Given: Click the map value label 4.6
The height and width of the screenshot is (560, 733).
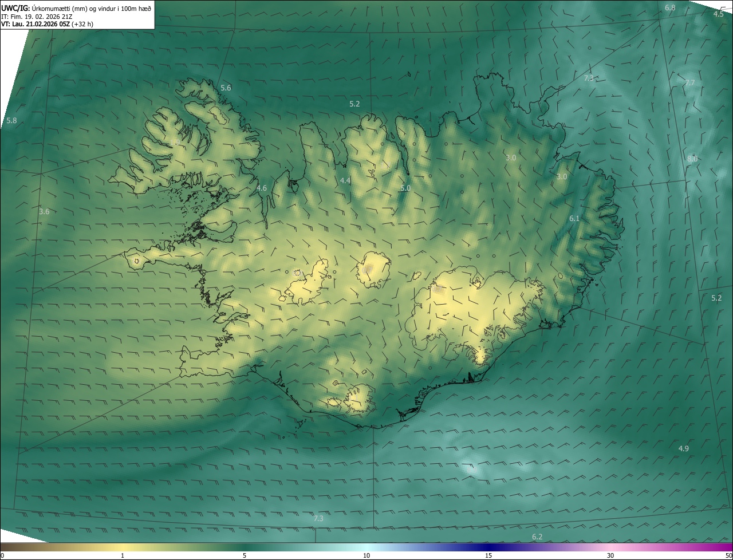Looking at the screenshot, I should (261, 188).
